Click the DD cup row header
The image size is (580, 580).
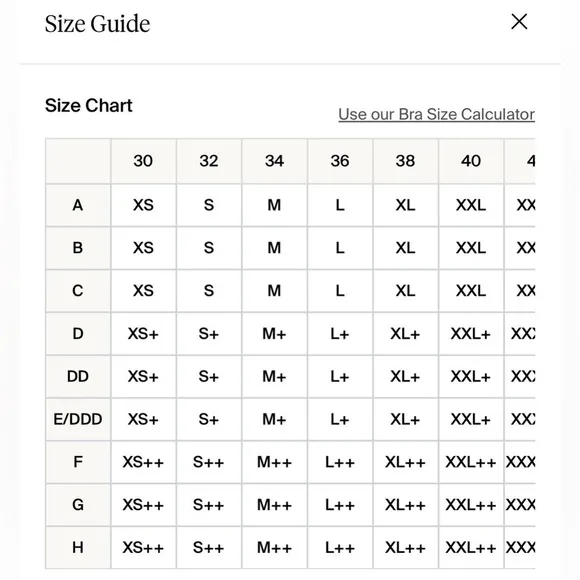[x=78, y=377]
